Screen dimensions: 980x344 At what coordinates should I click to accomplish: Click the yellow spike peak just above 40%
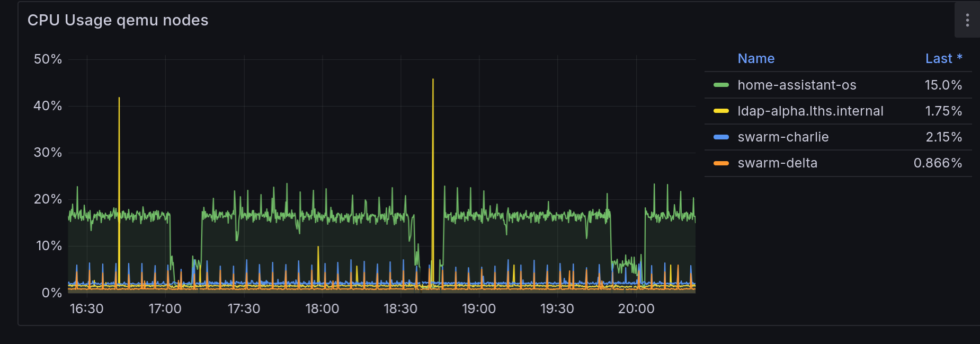point(119,99)
